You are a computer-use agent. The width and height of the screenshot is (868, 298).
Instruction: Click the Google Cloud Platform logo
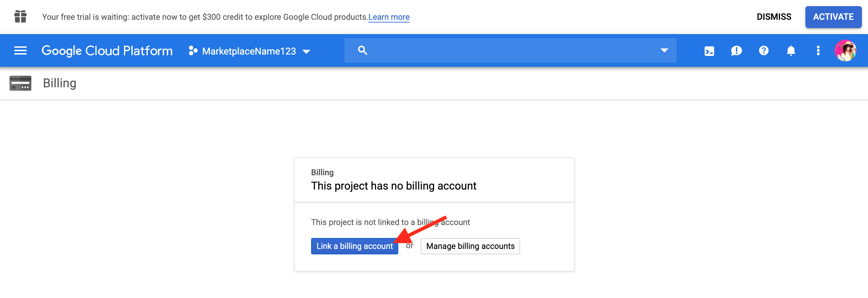[107, 51]
